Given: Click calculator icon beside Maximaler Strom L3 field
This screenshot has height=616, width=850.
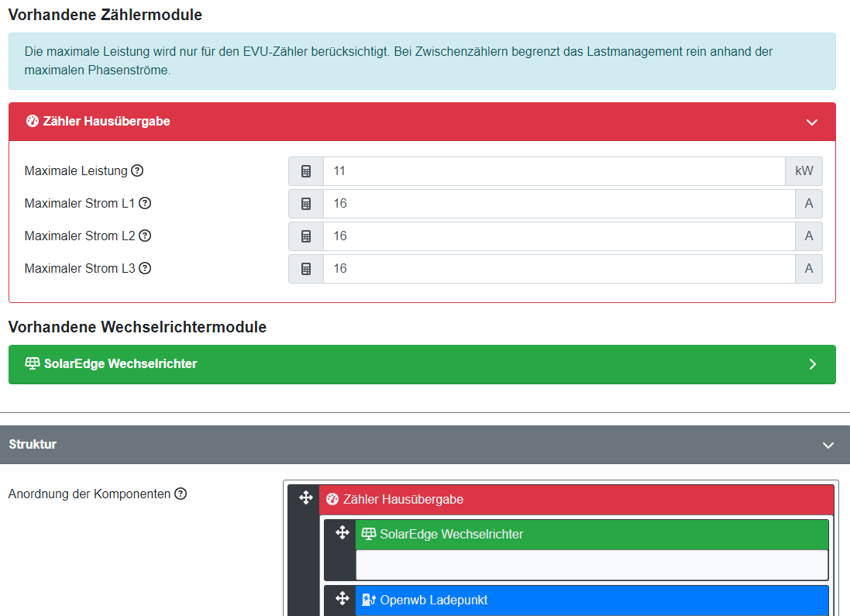Looking at the screenshot, I should coord(306,269).
